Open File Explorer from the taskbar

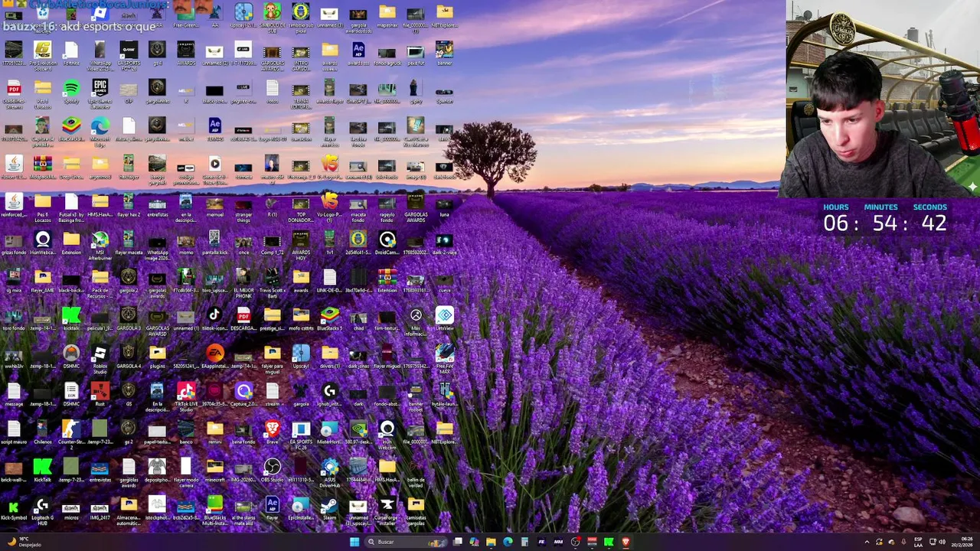click(491, 542)
